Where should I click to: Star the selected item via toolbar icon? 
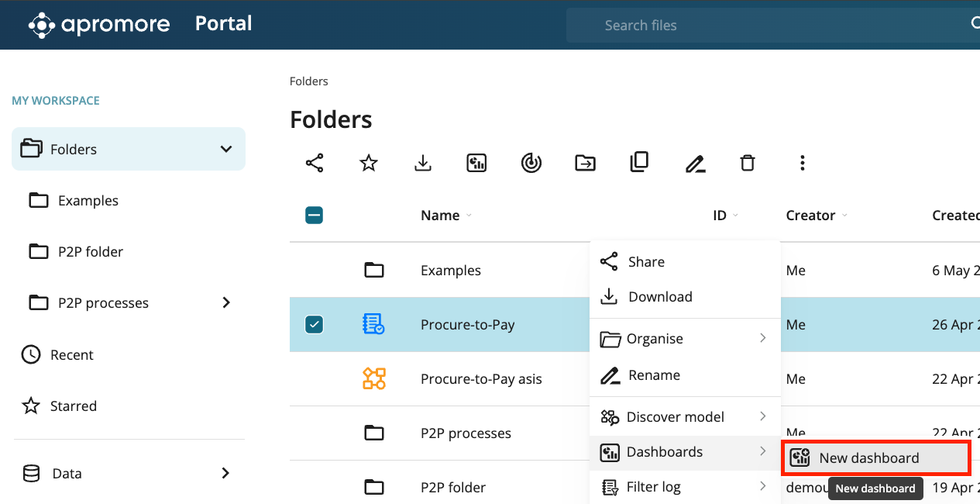(369, 163)
